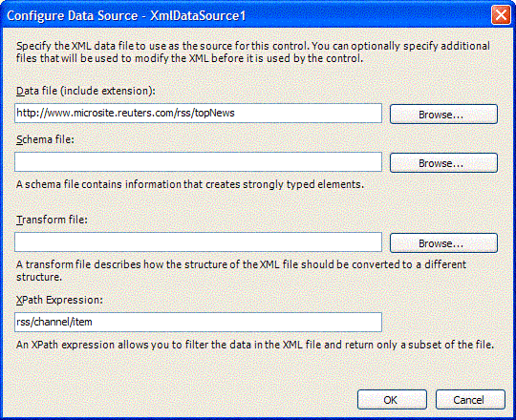Click the "Transform file:" label
The image size is (516, 420).
coord(52,220)
